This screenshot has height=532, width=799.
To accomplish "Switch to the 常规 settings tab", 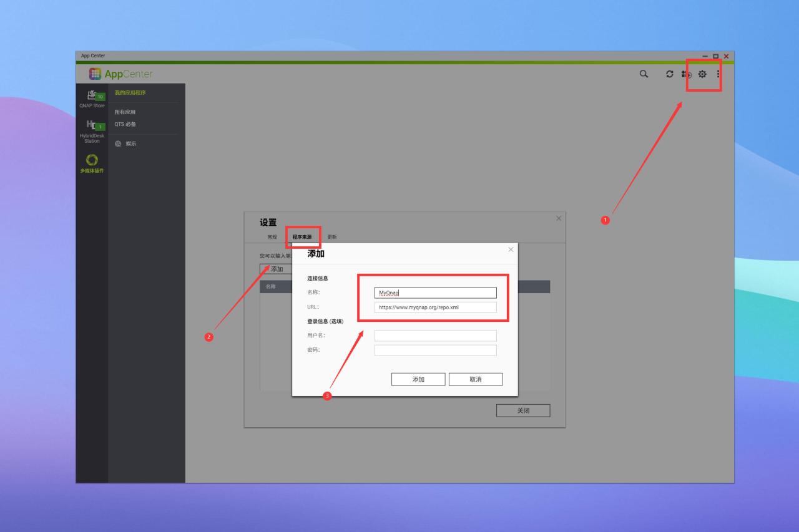I will [272, 237].
